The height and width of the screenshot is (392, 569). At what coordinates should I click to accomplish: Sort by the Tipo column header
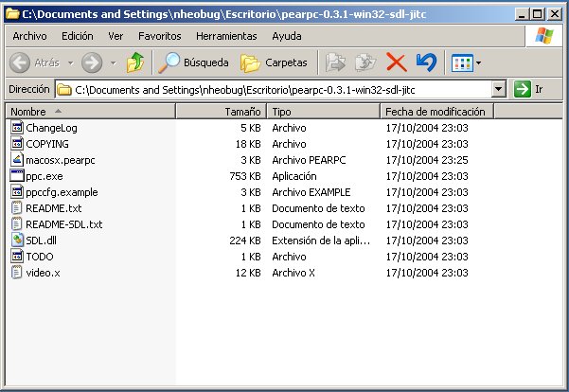click(324, 112)
